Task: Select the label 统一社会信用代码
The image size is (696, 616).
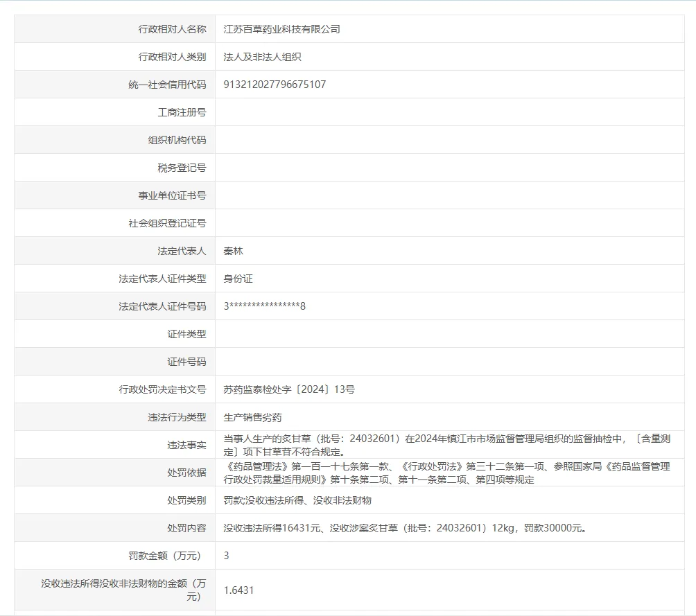Action: tap(167, 85)
